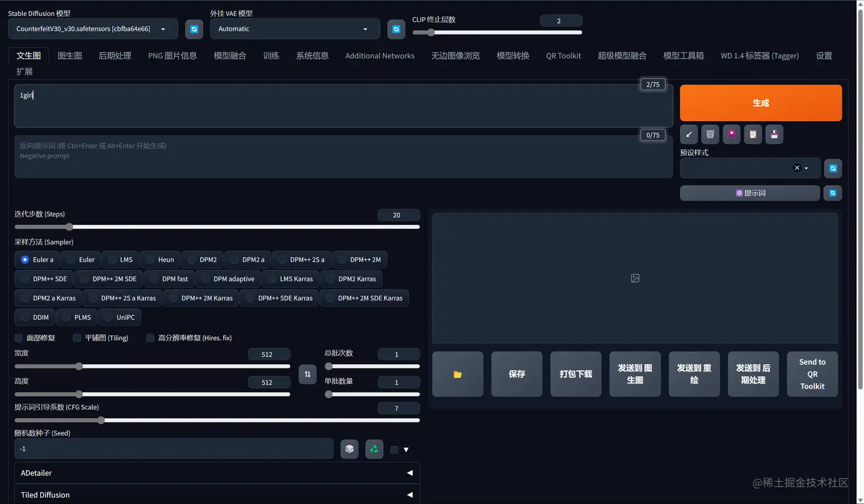
Task: Open the 无边图像浏览 tab
Action: pyautogui.click(x=455, y=56)
